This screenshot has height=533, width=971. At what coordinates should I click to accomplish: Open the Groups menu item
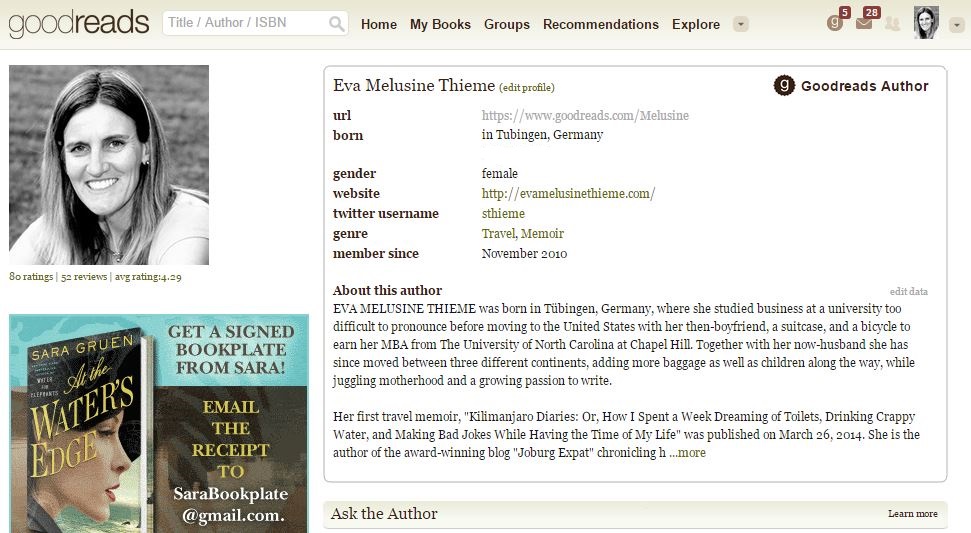[x=507, y=24]
